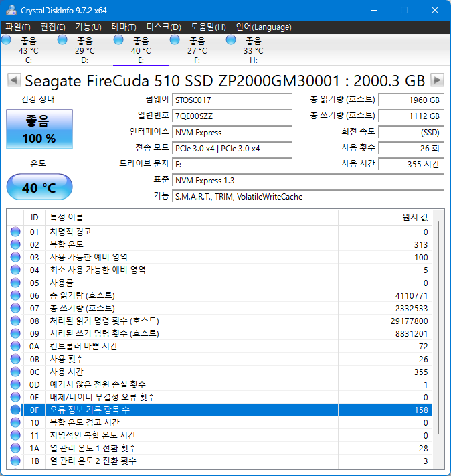Image resolution: width=451 pixels, height=476 pixels.
Task: Go to previous disk with left arrow
Action: click(x=14, y=80)
